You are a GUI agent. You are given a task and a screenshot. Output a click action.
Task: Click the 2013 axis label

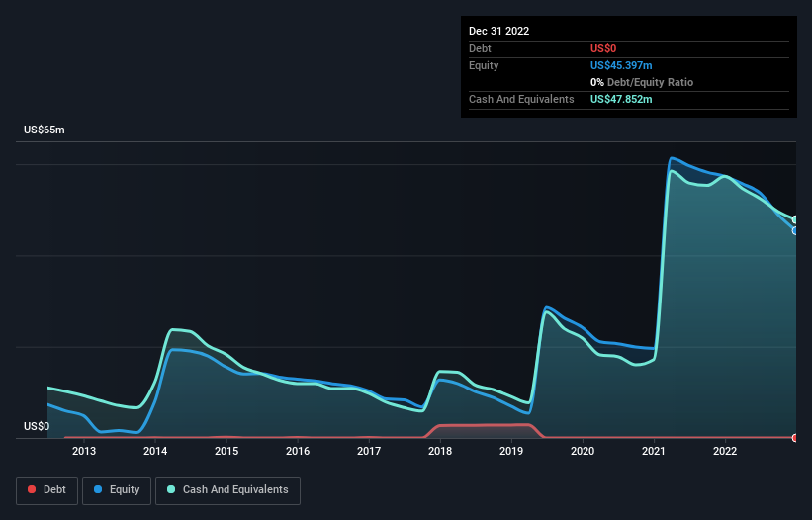pos(84,451)
